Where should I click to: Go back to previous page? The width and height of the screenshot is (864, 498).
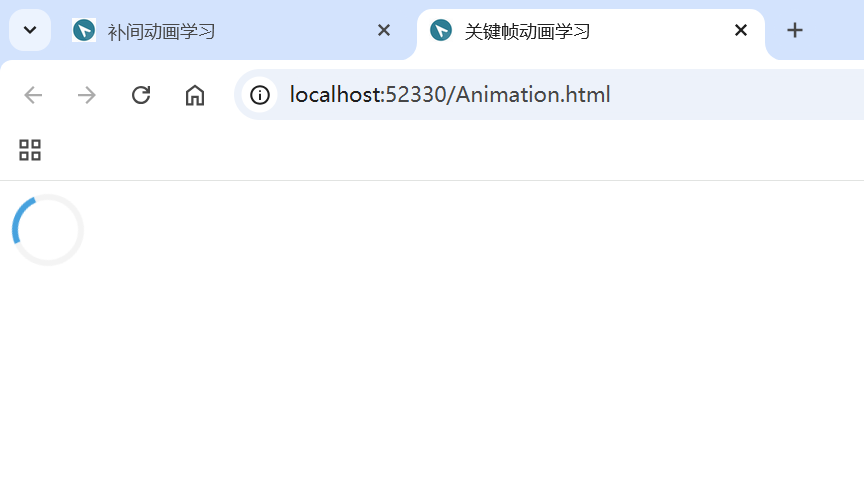point(33,95)
